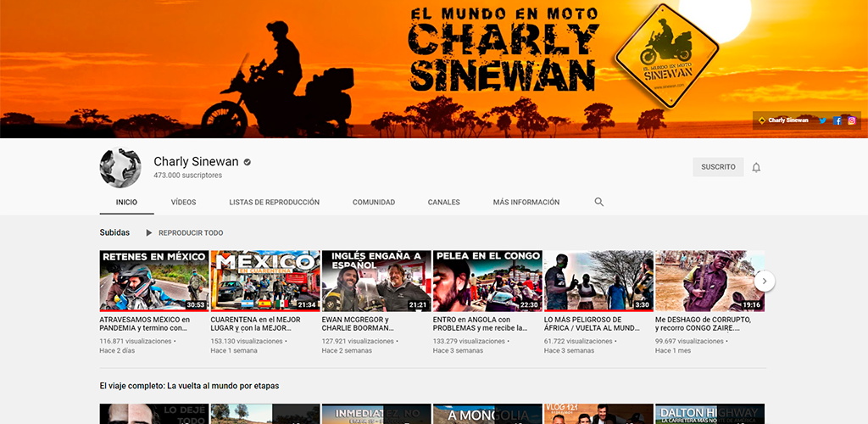
Task: Click the Sinewan road sign logo in banner
Action: click(x=666, y=55)
